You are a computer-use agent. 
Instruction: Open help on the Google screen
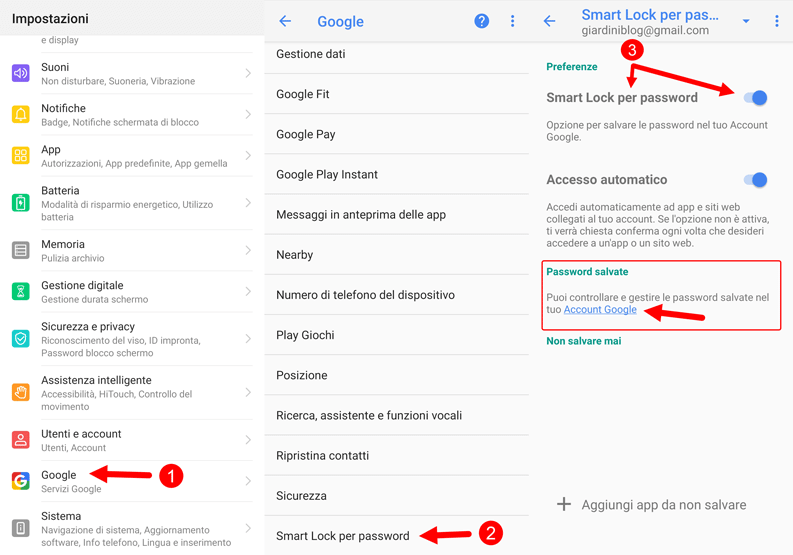pyautogui.click(x=481, y=21)
